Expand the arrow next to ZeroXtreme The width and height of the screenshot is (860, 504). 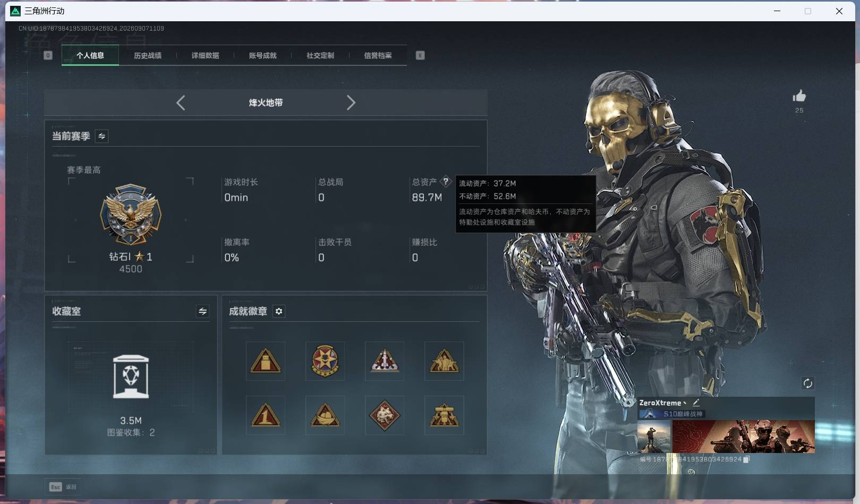tap(685, 403)
